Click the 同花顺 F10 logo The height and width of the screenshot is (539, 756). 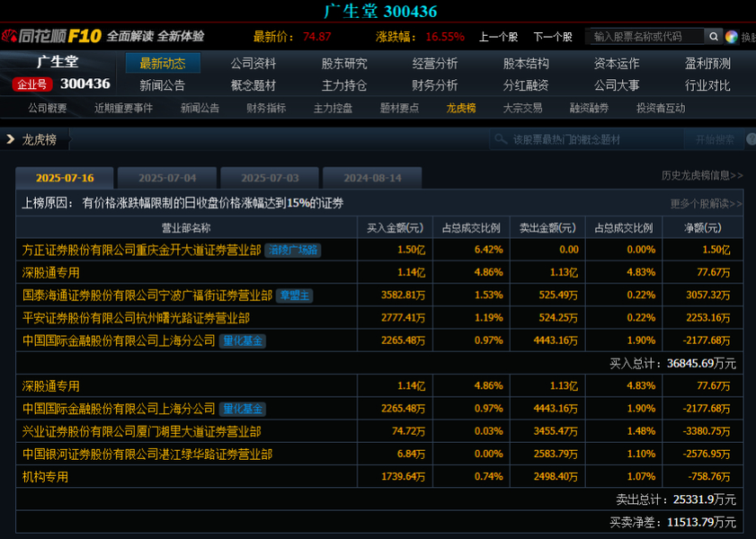point(51,36)
